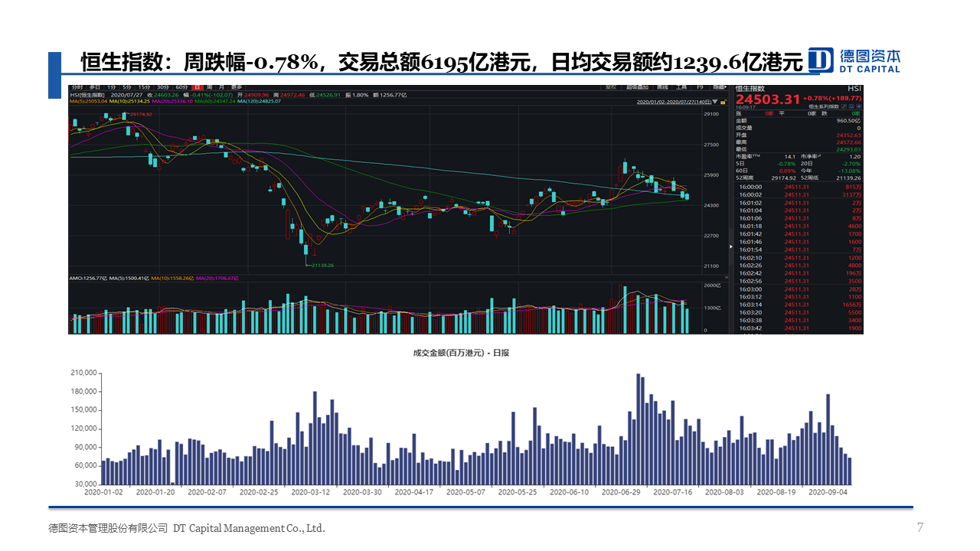Image resolution: width=980 pixels, height=551 pixels.
Task: Click the middle icon beside 恒生系列指数
Action: tap(851, 107)
